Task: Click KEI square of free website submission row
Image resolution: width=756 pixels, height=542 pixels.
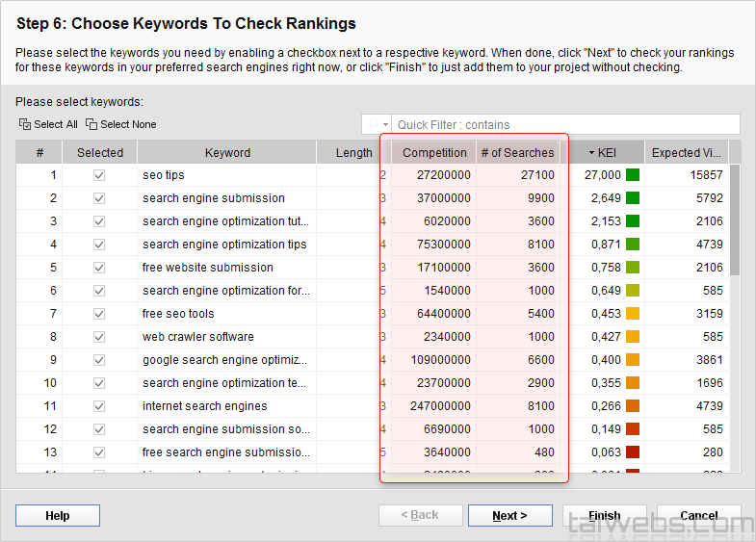Action: coord(633,268)
